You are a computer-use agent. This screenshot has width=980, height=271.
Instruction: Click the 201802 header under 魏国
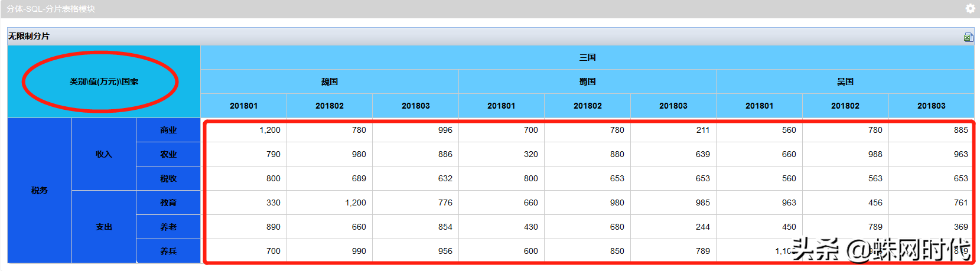click(330, 106)
